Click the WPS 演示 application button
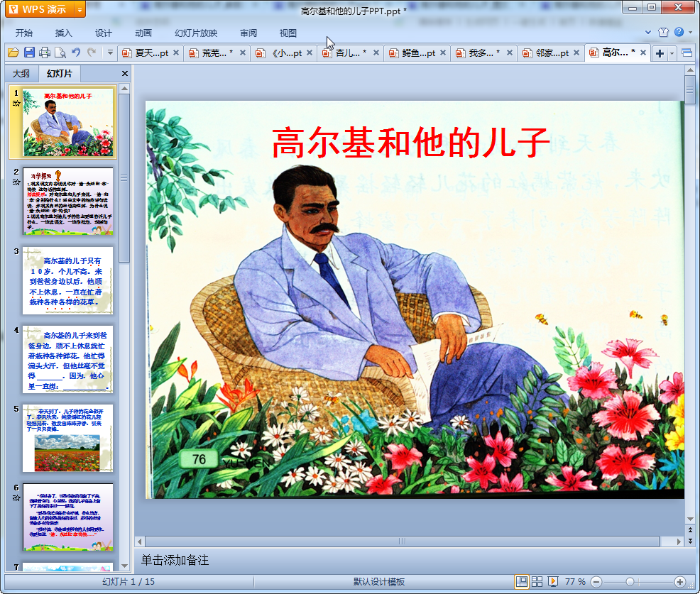This screenshot has width=700, height=594. 45,9
